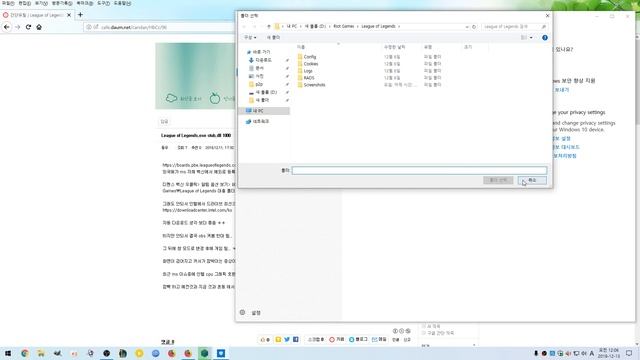The width and height of the screenshot is (640, 360).
Task: Open the blue shield app on taskbar
Action: [x=221, y=353]
